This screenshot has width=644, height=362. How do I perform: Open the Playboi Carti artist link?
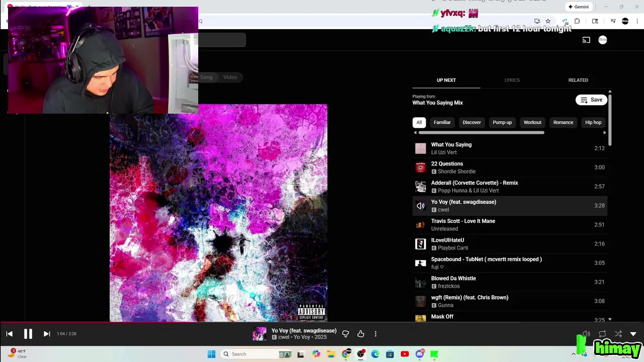(453, 248)
